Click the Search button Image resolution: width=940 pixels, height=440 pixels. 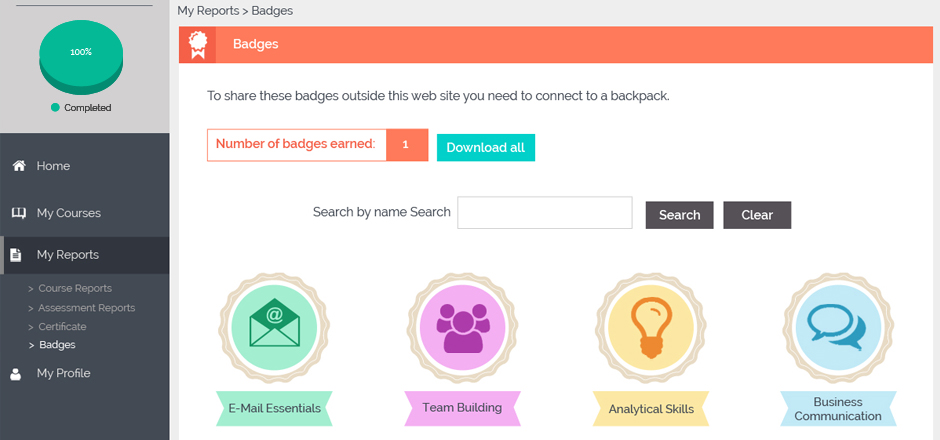click(679, 215)
